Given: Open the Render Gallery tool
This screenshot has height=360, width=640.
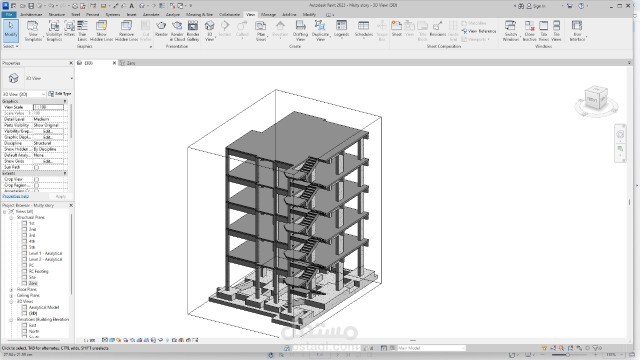Looking at the screenshot, I should 193,31.
